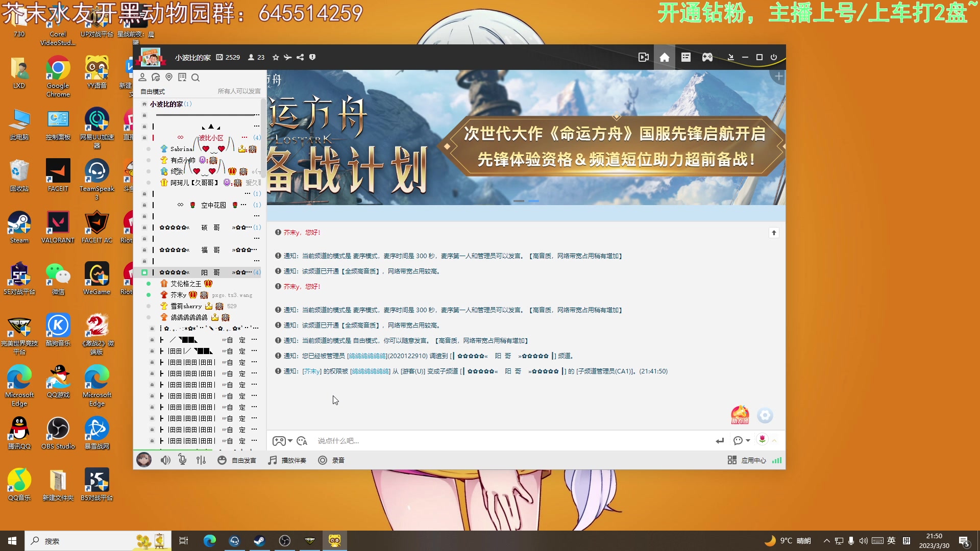Open the 芥末y link in permission notice
The width and height of the screenshot is (980, 551).
click(311, 371)
